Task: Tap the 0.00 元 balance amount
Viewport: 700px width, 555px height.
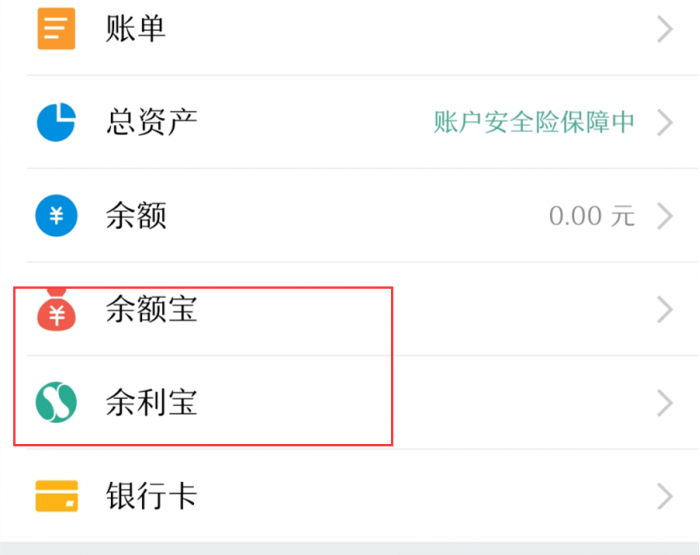Action: (x=591, y=216)
